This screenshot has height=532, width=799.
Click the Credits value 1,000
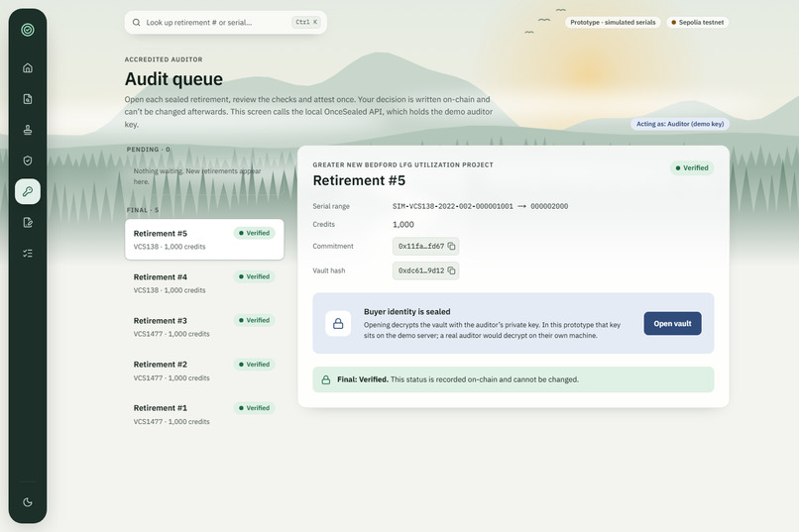tap(403, 225)
